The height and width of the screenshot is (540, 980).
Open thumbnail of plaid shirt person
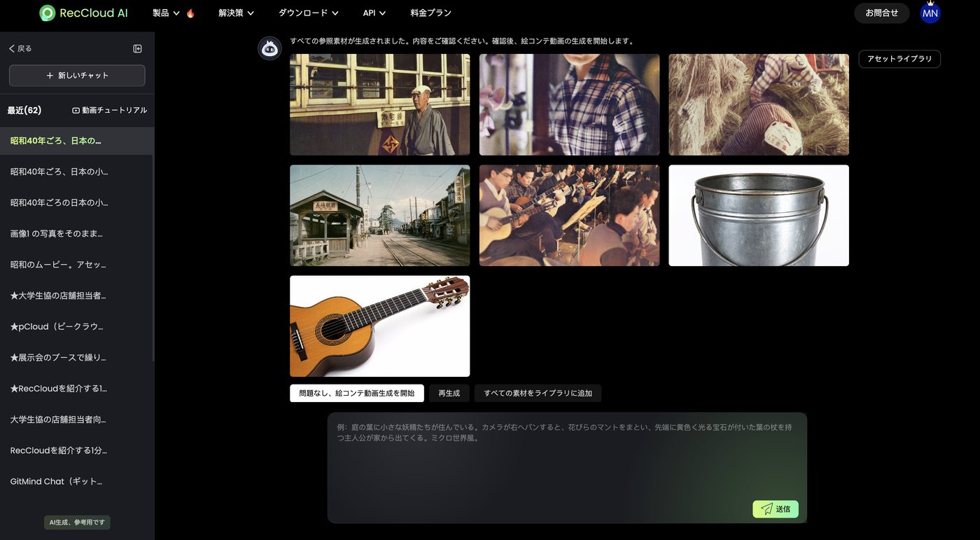[x=569, y=105]
